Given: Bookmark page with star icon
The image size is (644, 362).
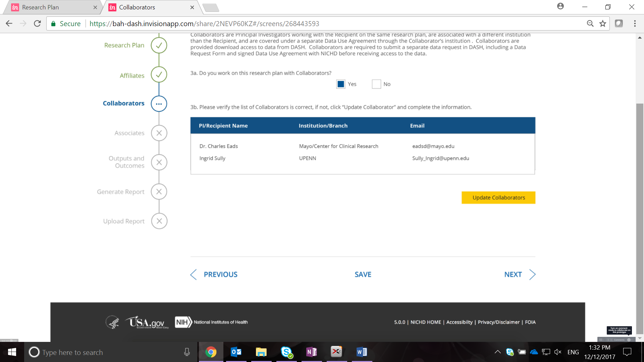Looking at the screenshot, I should tap(603, 23).
